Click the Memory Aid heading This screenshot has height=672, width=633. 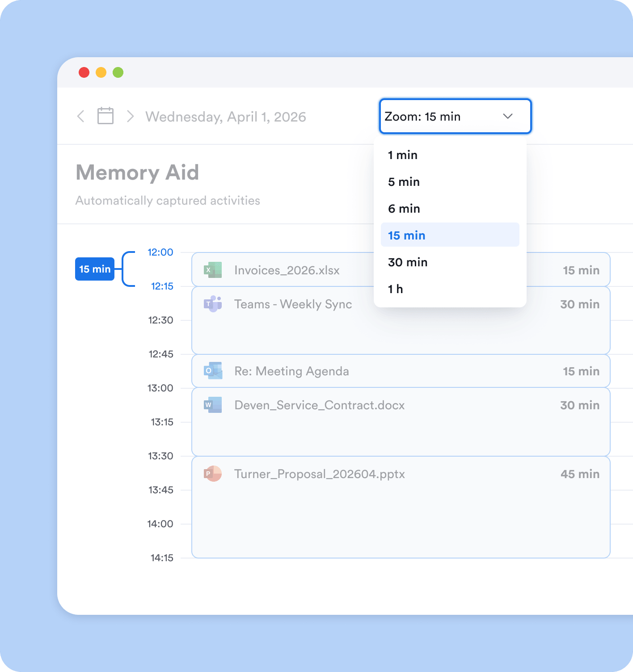[x=137, y=172]
